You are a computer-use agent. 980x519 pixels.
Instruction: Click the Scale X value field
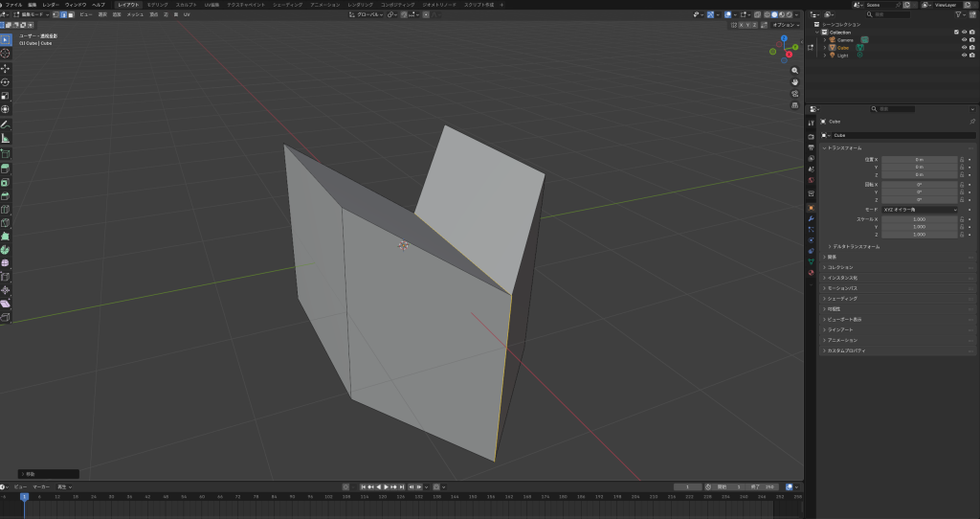tap(919, 219)
